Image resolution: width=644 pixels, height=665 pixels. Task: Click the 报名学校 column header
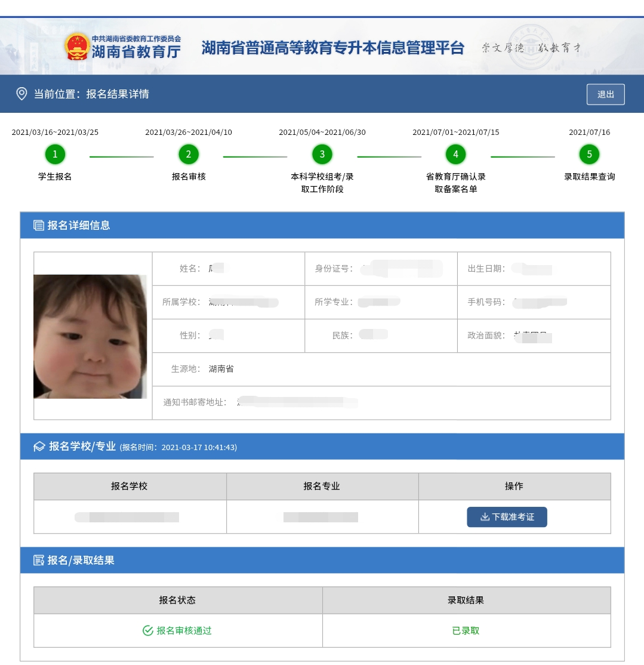point(130,486)
